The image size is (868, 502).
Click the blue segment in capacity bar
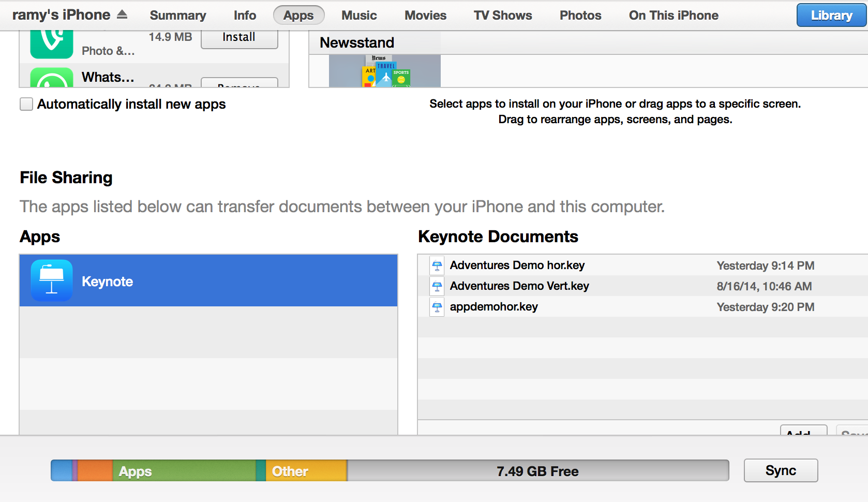pos(62,470)
